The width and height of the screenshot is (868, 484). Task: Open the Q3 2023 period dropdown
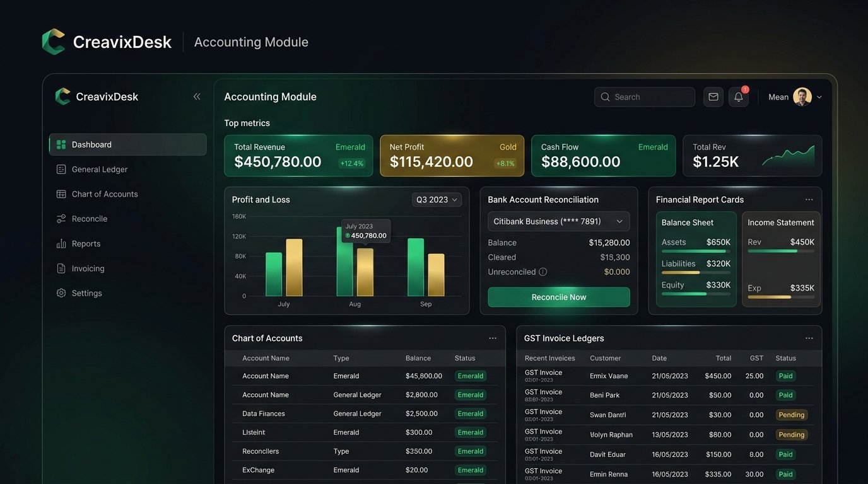point(437,200)
